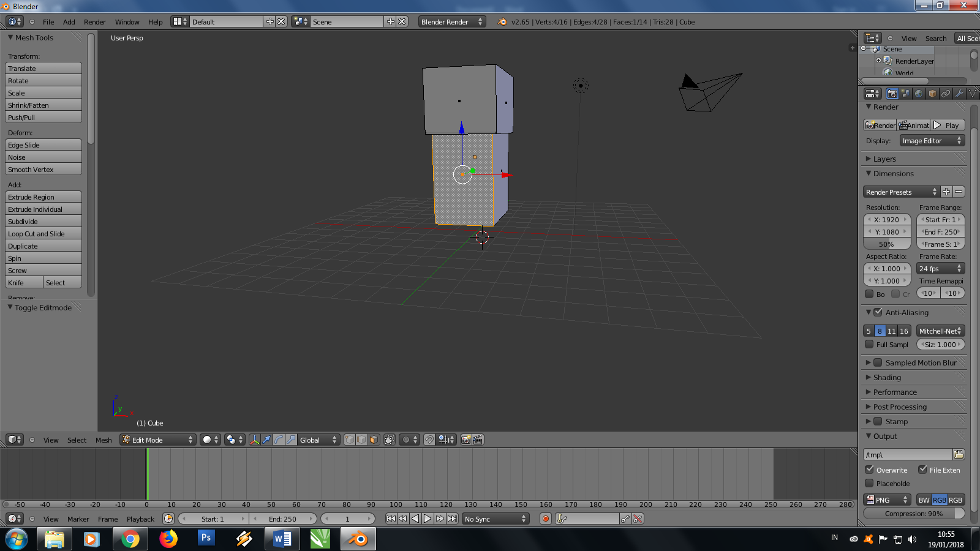980x551 pixels.
Task: Open the Mesh menu
Action: click(x=104, y=440)
